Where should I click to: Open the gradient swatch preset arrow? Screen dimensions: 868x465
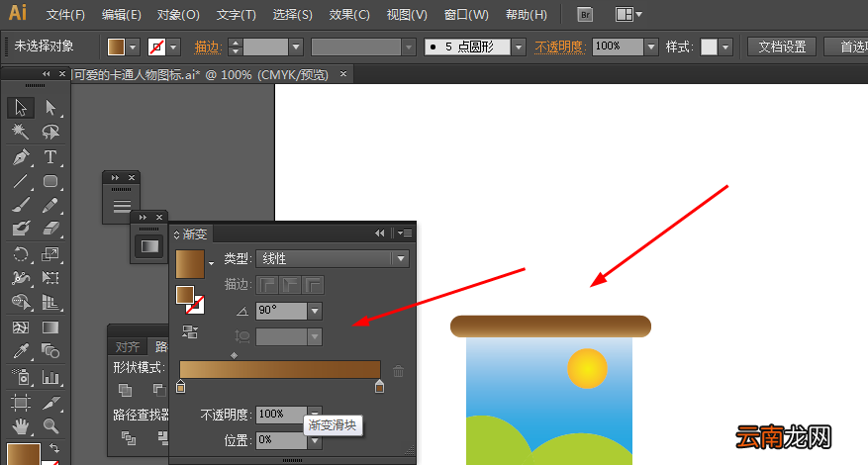(x=211, y=264)
